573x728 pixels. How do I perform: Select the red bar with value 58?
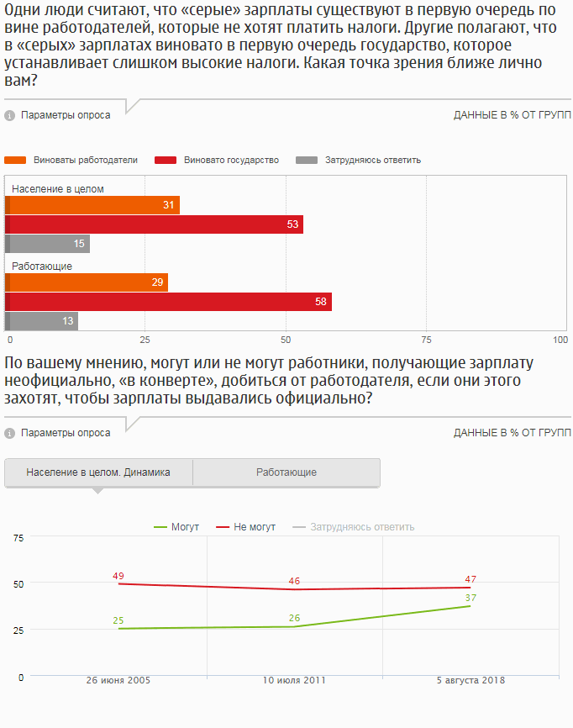coord(168,302)
